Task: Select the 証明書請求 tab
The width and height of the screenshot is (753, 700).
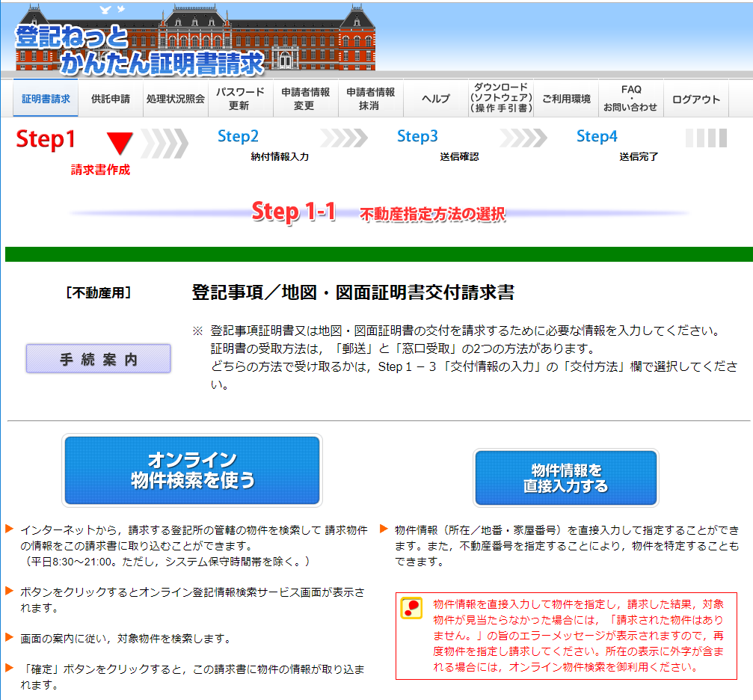Action: (x=46, y=99)
